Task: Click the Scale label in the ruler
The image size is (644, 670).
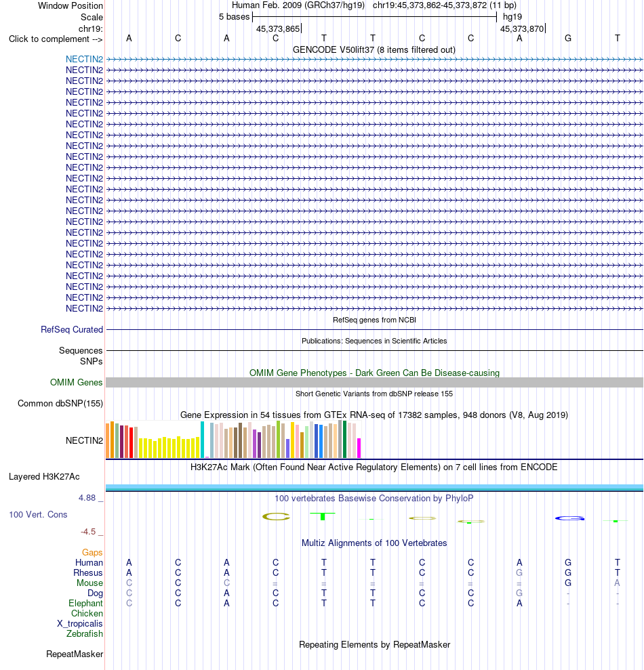Action: tap(92, 17)
